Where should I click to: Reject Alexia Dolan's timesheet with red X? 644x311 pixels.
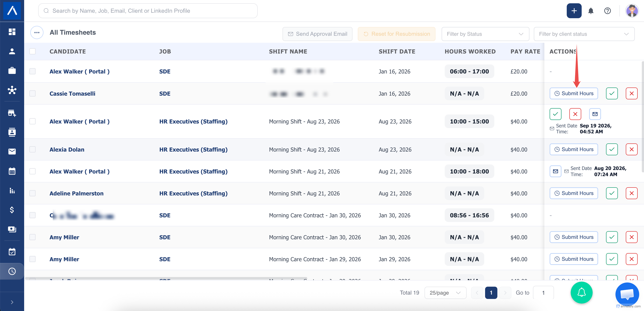click(x=631, y=149)
